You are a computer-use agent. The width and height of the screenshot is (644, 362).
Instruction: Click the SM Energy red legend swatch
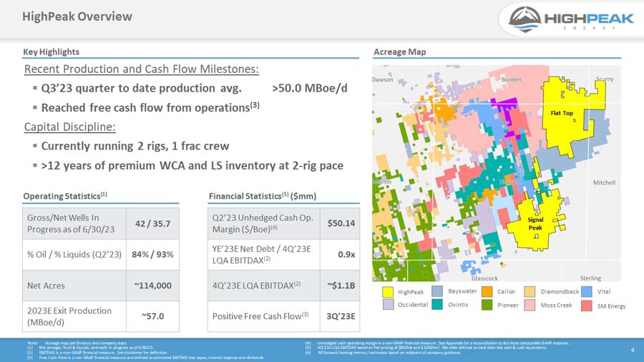coord(587,305)
